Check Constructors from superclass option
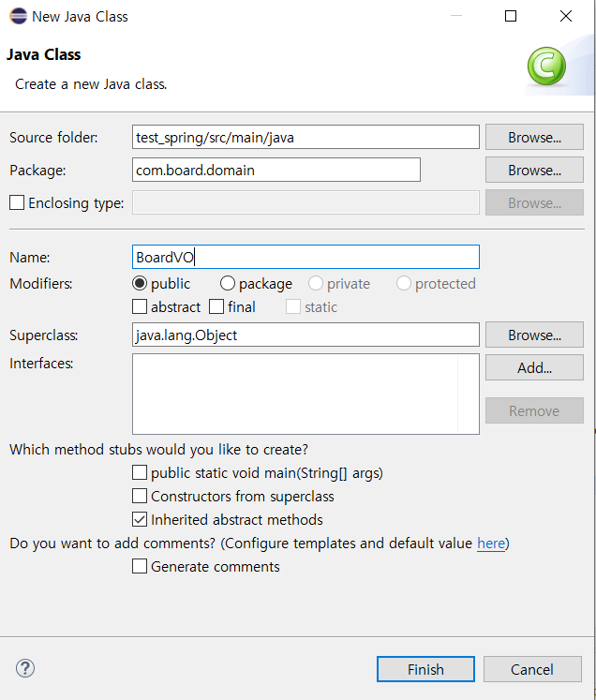The image size is (596, 700). (140, 496)
